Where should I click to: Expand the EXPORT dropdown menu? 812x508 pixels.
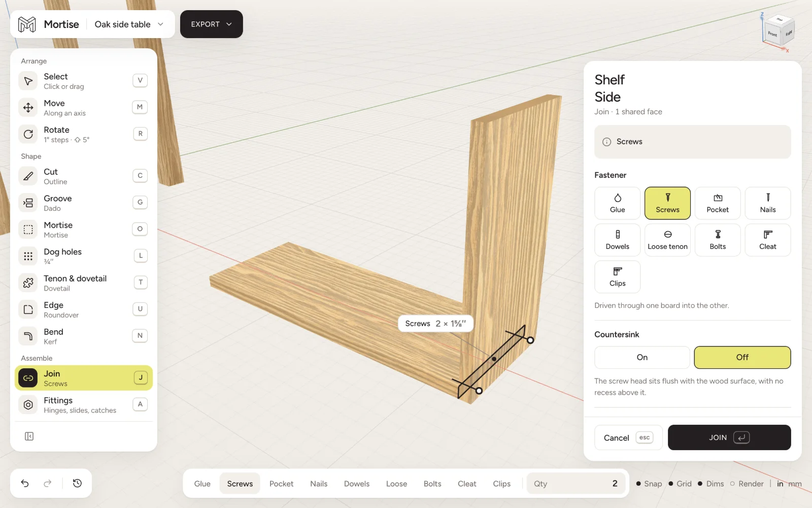pyautogui.click(x=212, y=24)
